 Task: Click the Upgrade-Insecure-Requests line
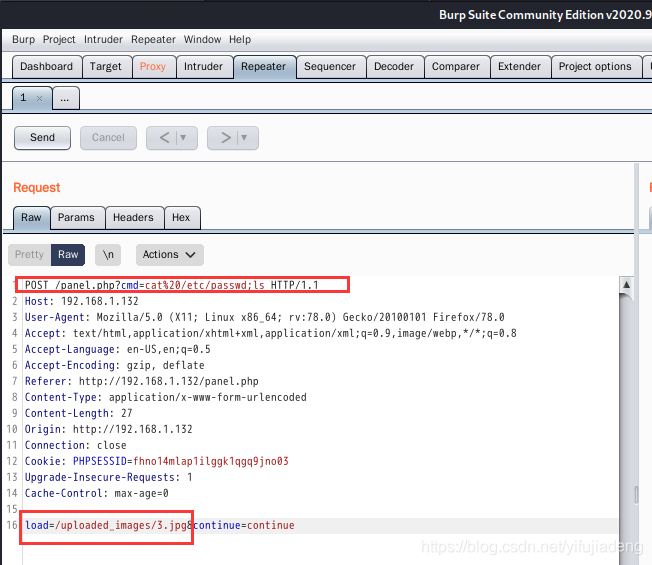(109, 477)
